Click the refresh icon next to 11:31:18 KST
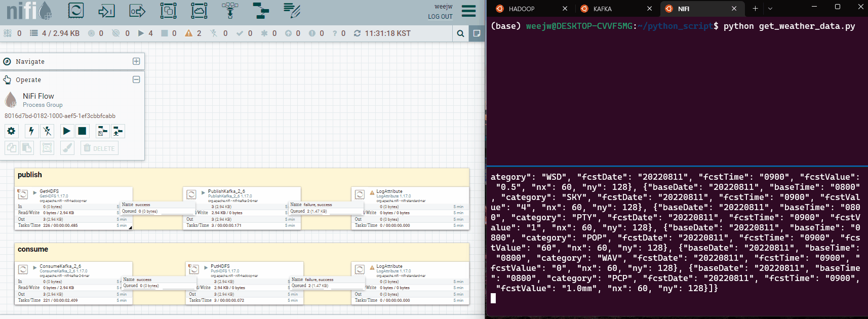 click(x=357, y=33)
